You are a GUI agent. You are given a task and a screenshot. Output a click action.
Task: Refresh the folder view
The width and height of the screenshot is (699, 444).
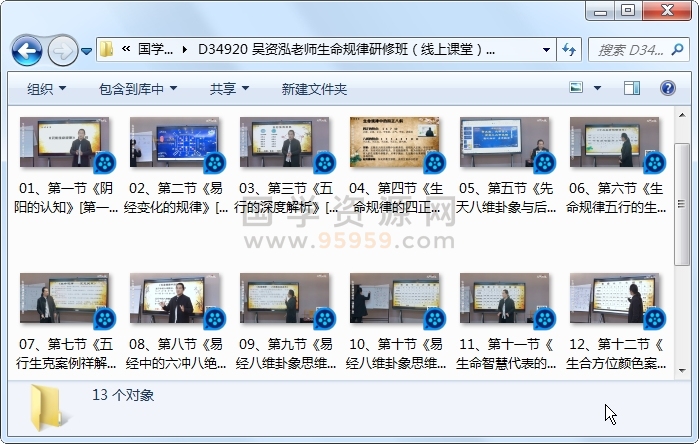569,49
